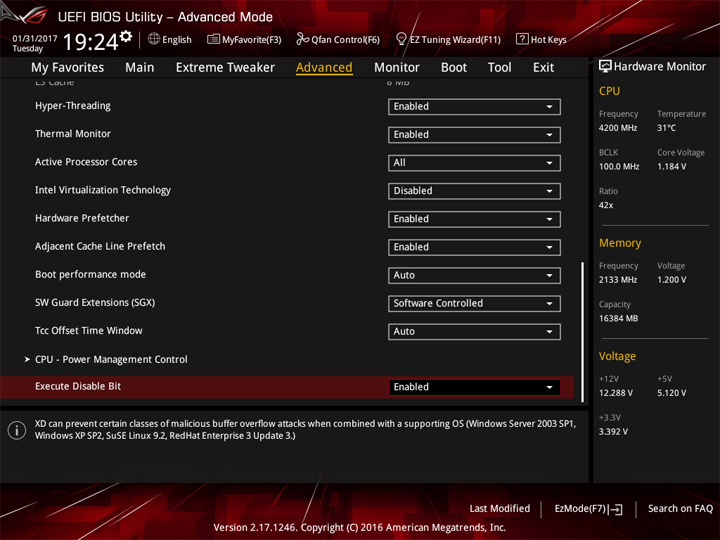This screenshot has width=720, height=540.
Task: Switch to Extreme Tweaker tab
Action: tap(225, 68)
